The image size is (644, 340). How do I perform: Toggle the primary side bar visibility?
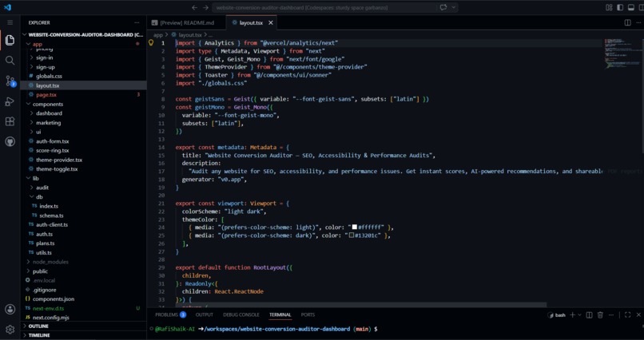point(620,7)
